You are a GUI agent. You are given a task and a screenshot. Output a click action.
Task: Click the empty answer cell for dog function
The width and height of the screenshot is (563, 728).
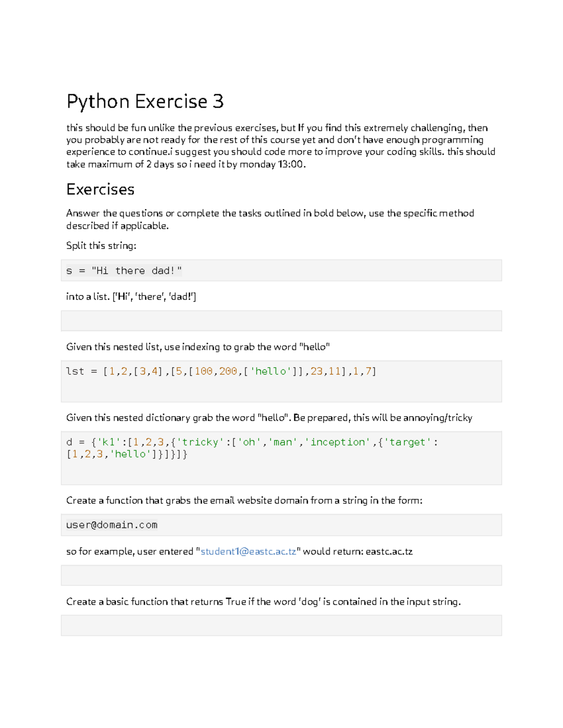pos(281,625)
